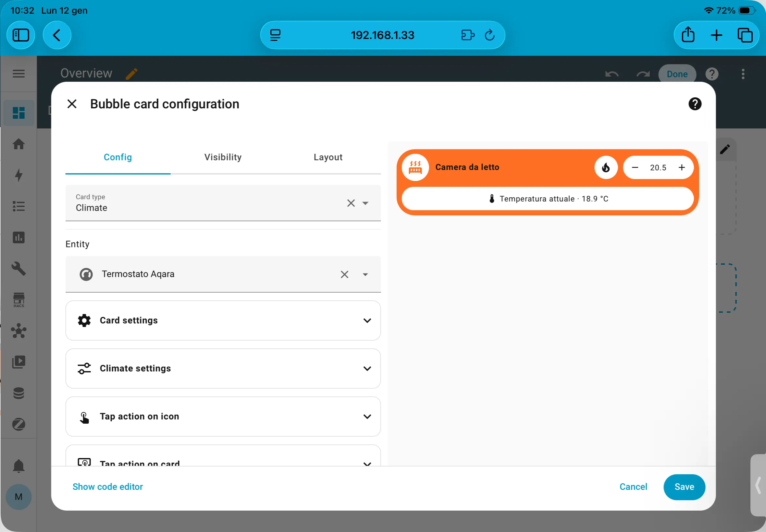The image size is (766, 532).
Task: Expand the Climate settings section
Action: [223, 368]
